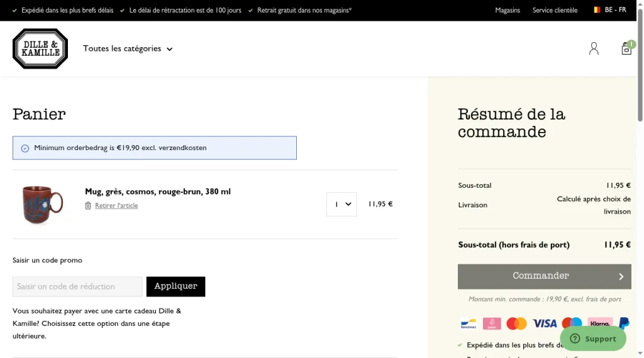The width and height of the screenshot is (644, 358).
Task: Click the Livraison label in summary
Action: pos(473,205)
